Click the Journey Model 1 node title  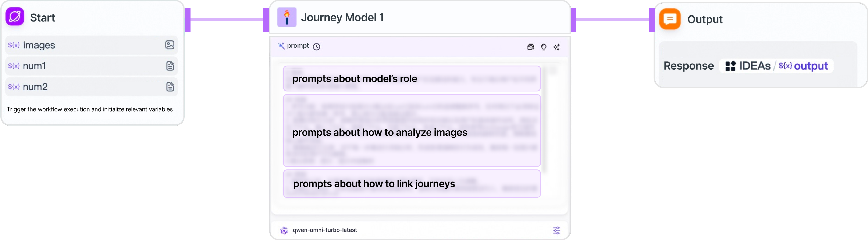(x=342, y=17)
